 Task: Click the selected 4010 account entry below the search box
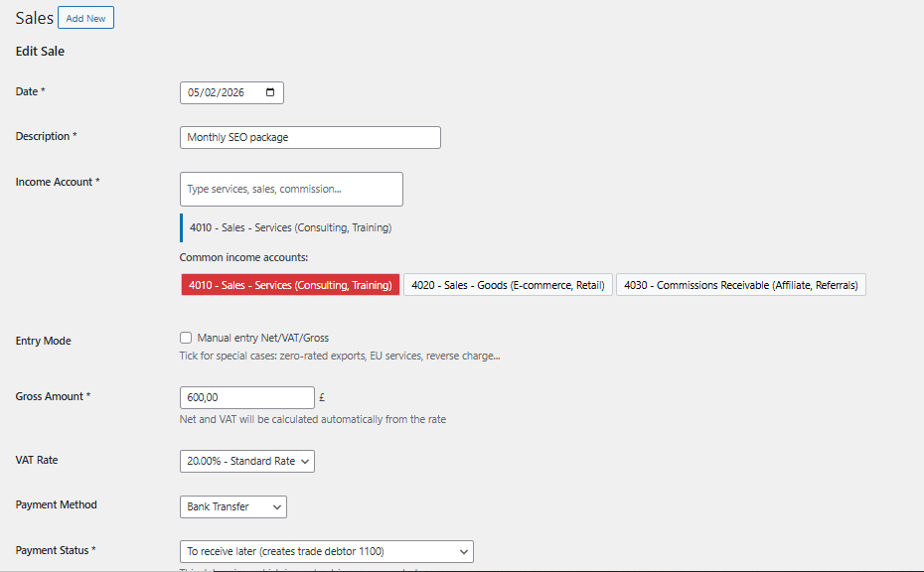tap(288, 227)
